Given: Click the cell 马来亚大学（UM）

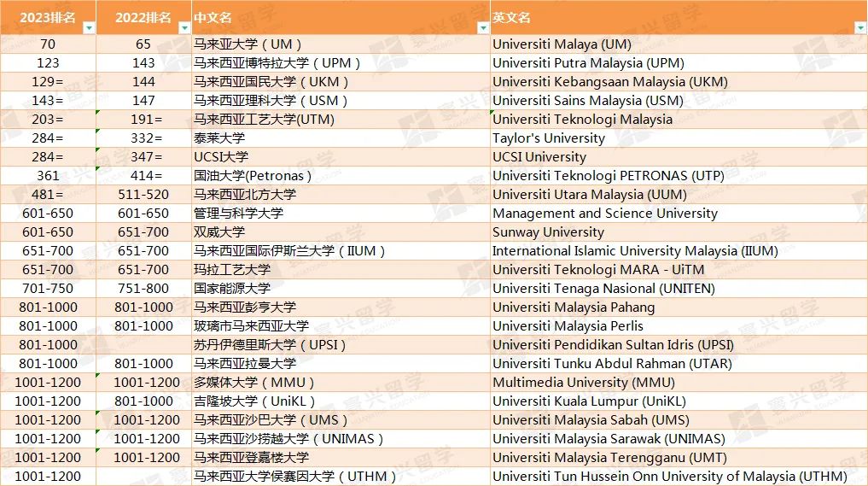Looking at the screenshot, I should coord(341,44).
